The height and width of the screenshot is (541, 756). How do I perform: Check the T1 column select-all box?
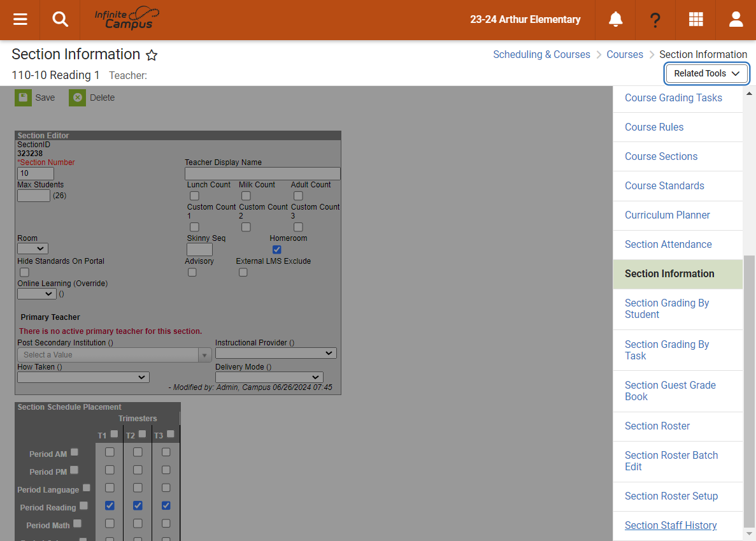(x=114, y=434)
